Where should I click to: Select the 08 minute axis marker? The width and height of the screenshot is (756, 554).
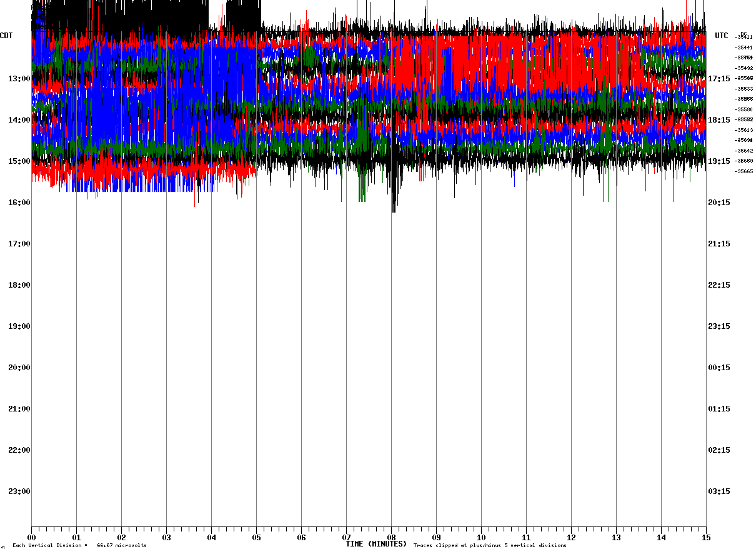(391, 538)
